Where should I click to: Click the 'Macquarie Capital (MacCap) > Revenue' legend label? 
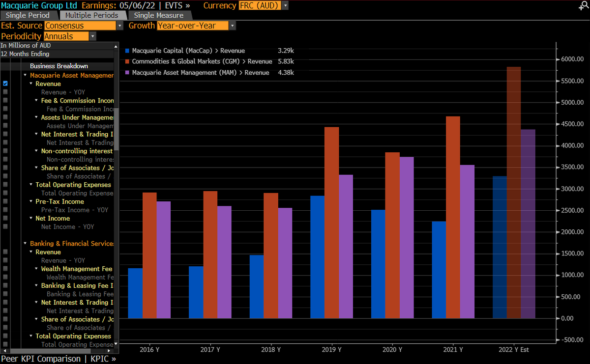pyautogui.click(x=188, y=51)
